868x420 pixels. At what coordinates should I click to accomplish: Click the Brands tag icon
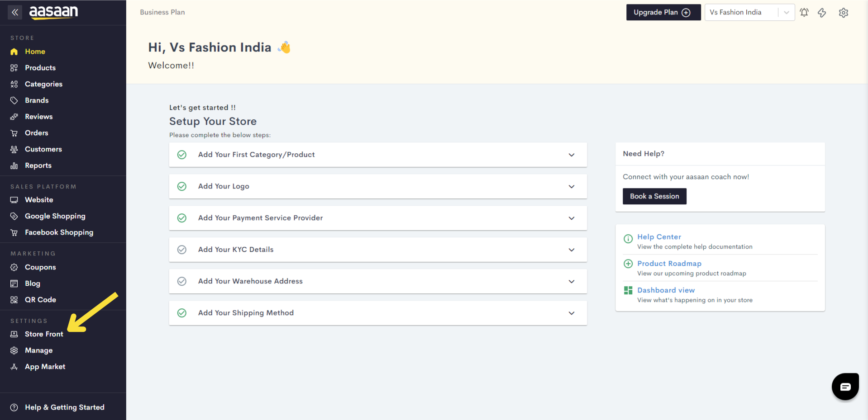tap(14, 100)
